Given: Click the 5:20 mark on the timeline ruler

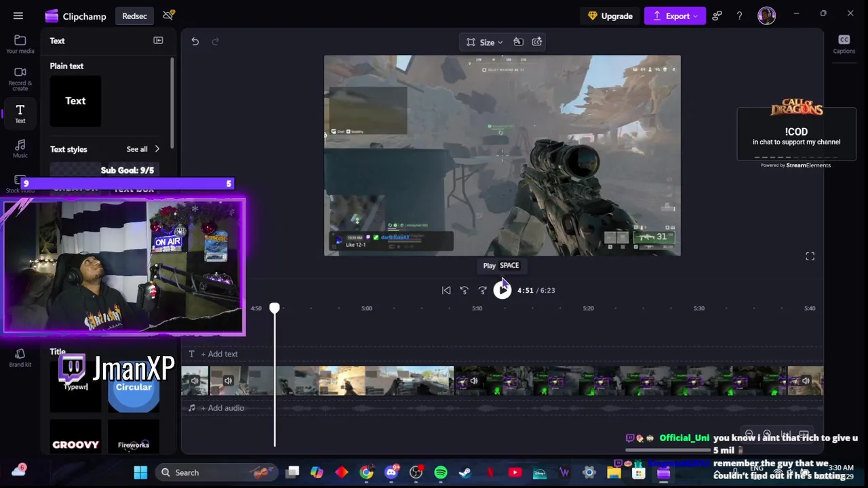Looking at the screenshot, I should (588, 308).
